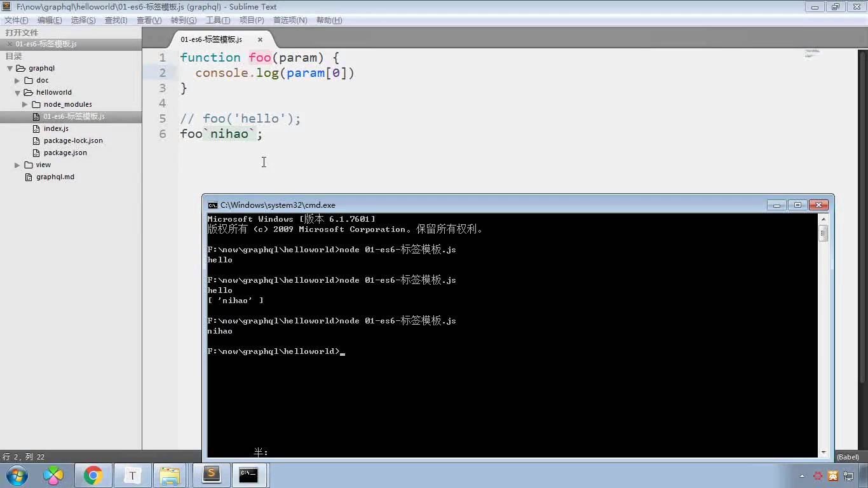Open the 查找(I) menu
The image size is (868, 488).
pos(116,20)
